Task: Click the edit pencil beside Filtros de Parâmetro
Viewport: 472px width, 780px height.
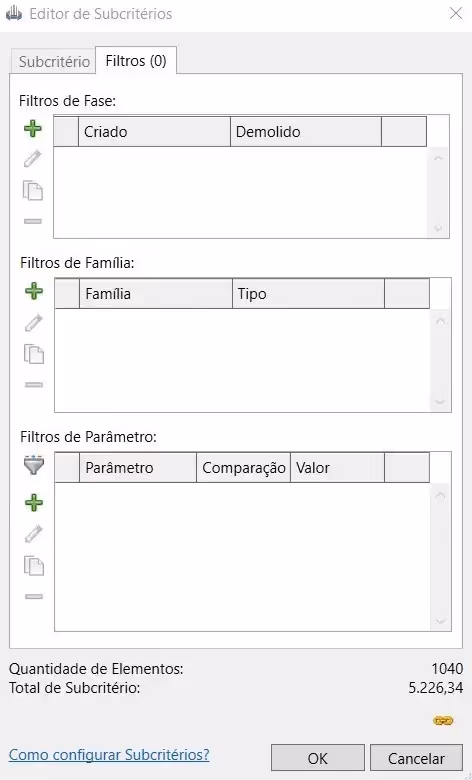Action: coord(34,534)
